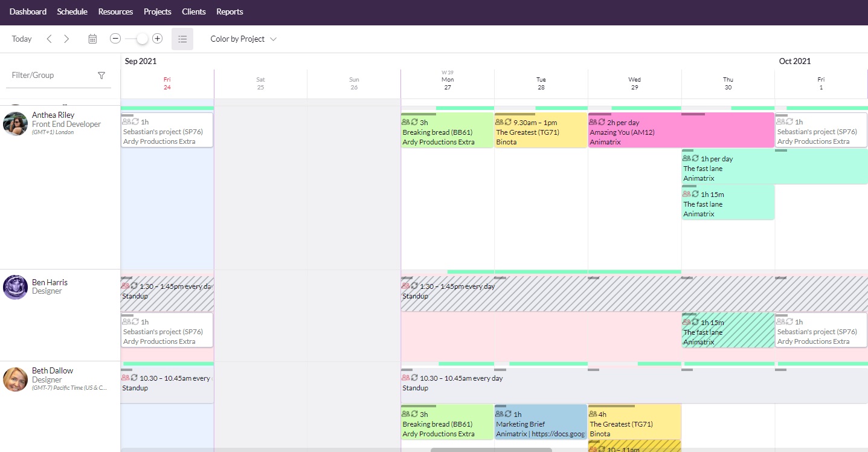Open the Projects menu
The width and height of the screenshot is (868, 452).
tap(157, 11)
